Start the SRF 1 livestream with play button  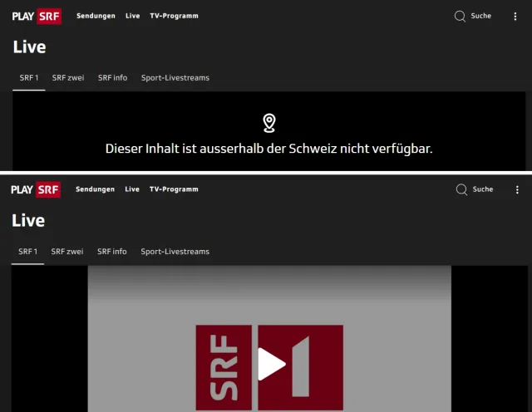(x=272, y=364)
